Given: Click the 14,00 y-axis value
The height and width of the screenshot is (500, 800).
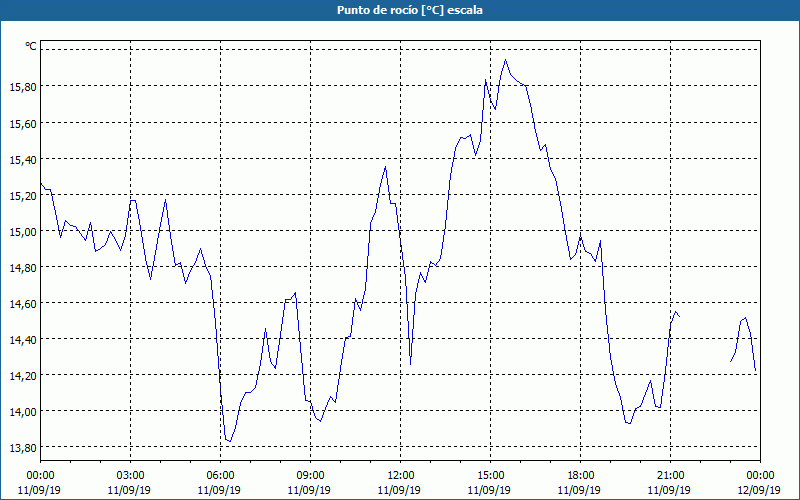Looking at the screenshot, I should (23, 411).
